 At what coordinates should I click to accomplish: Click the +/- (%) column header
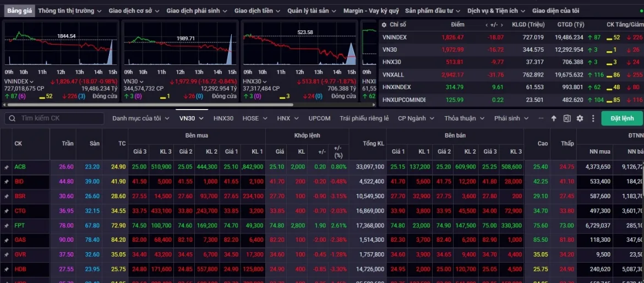(x=339, y=151)
